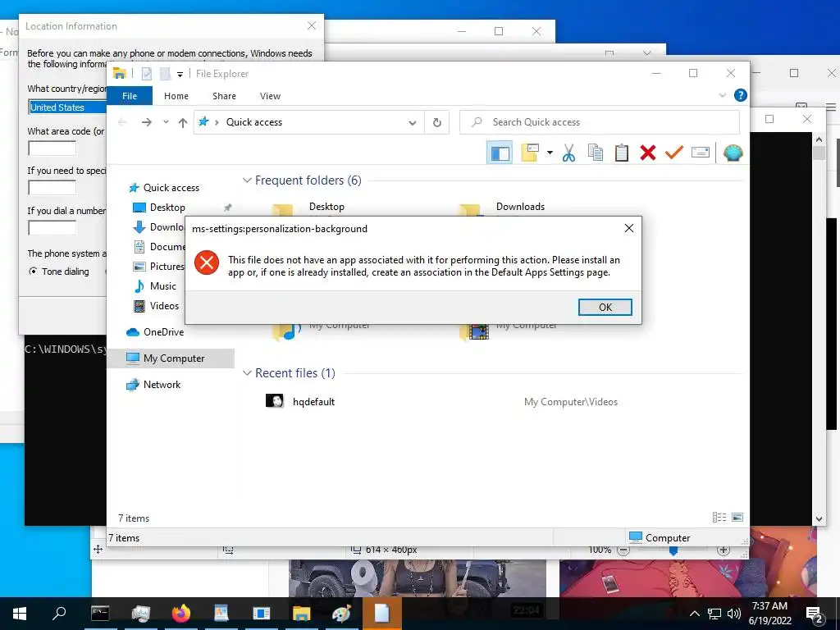Open Command Prompt from the taskbar

click(100, 613)
